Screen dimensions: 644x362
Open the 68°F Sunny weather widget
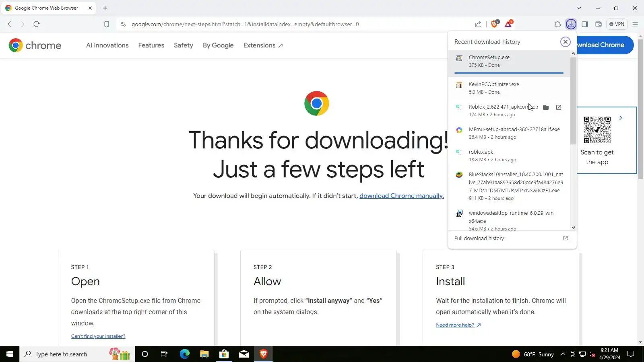(x=533, y=354)
